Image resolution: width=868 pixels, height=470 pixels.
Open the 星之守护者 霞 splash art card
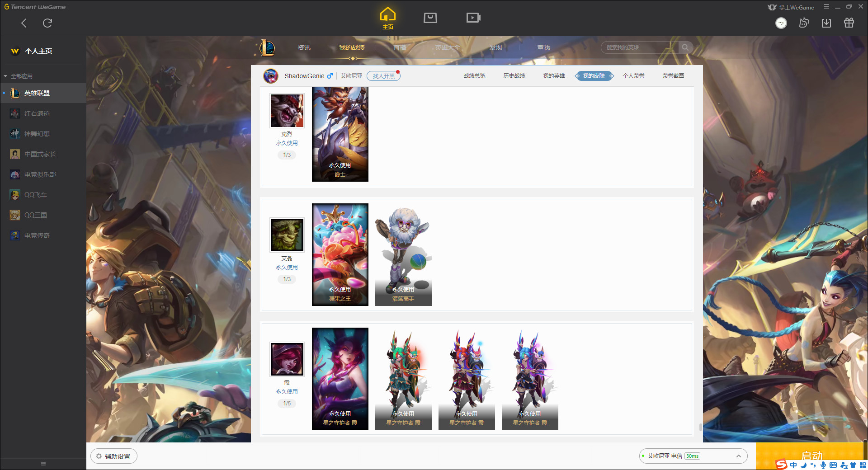(340, 379)
